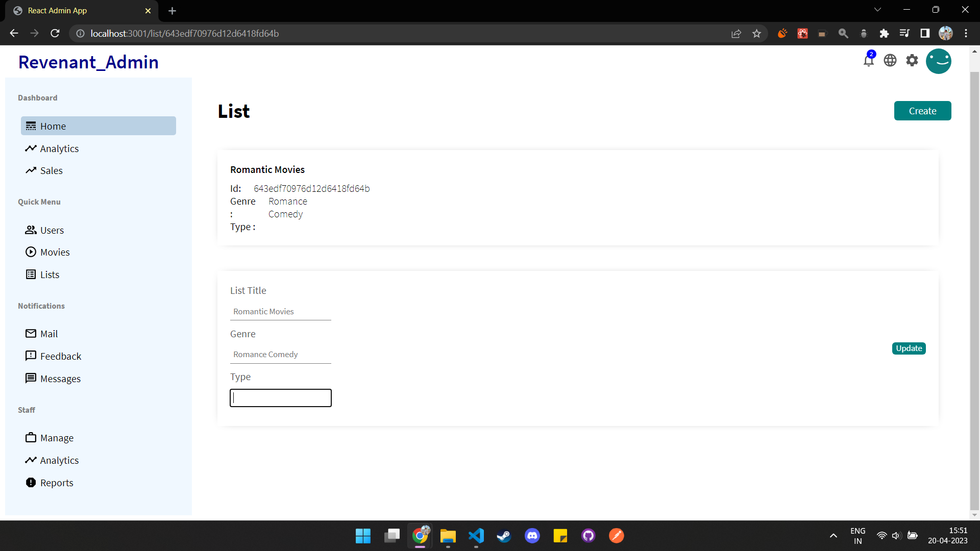Open Reports under Staff
The width and height of the screenshot is (980, 551).
57,482
